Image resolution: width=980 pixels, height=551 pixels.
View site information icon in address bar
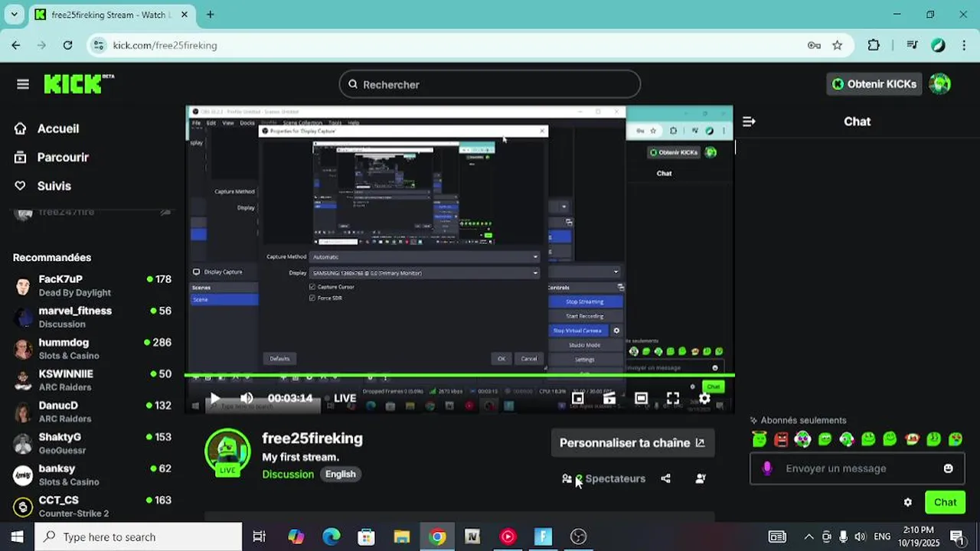click(98, 45)
